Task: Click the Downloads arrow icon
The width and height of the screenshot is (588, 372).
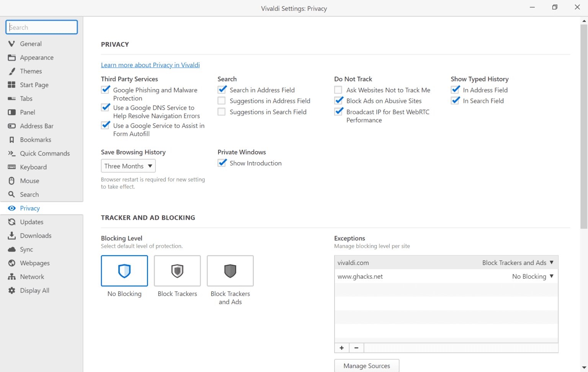Action: [x=12, y=236]
